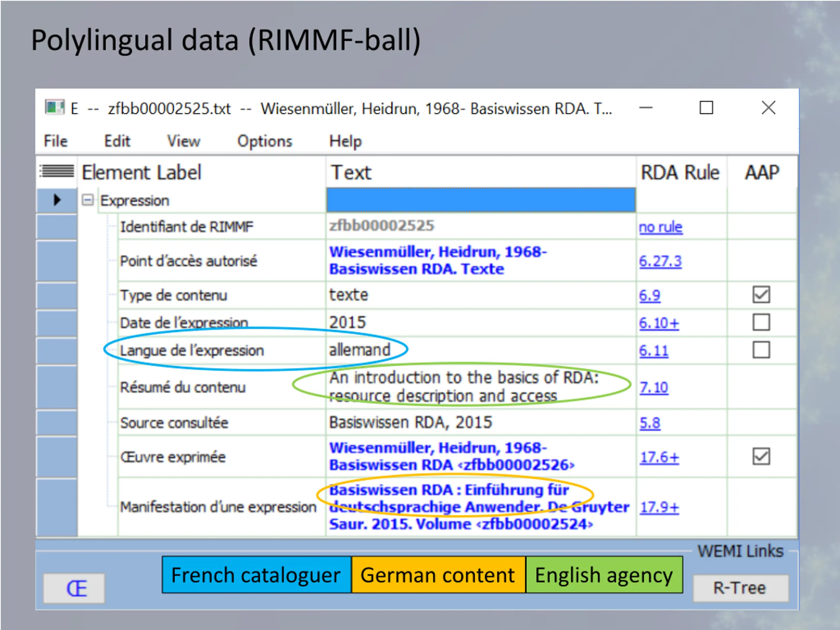
Task: Select the 'Langue de l'expression' row label
Action: (x=192, y=350)
